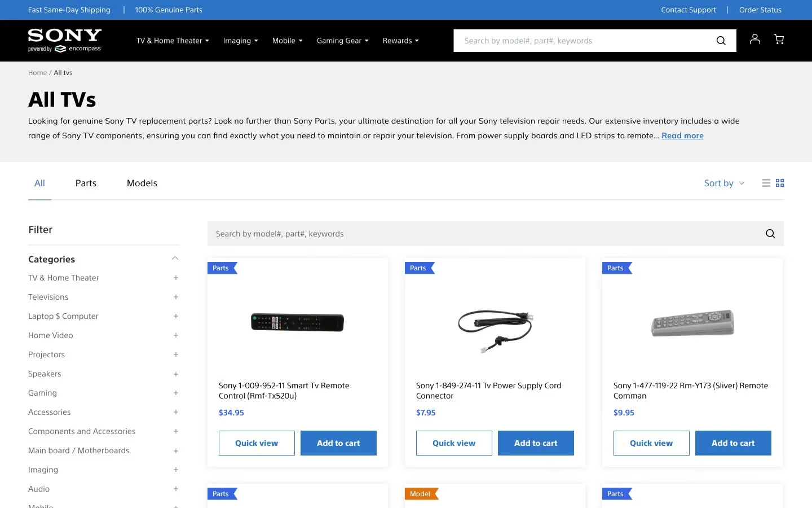
Task: Select Home Video category label
Action: click(x=51, y=335)
